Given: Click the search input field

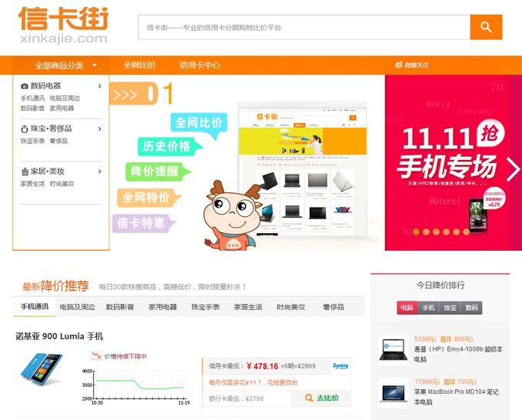Looking at the screenshot, I should coord(304,27).
